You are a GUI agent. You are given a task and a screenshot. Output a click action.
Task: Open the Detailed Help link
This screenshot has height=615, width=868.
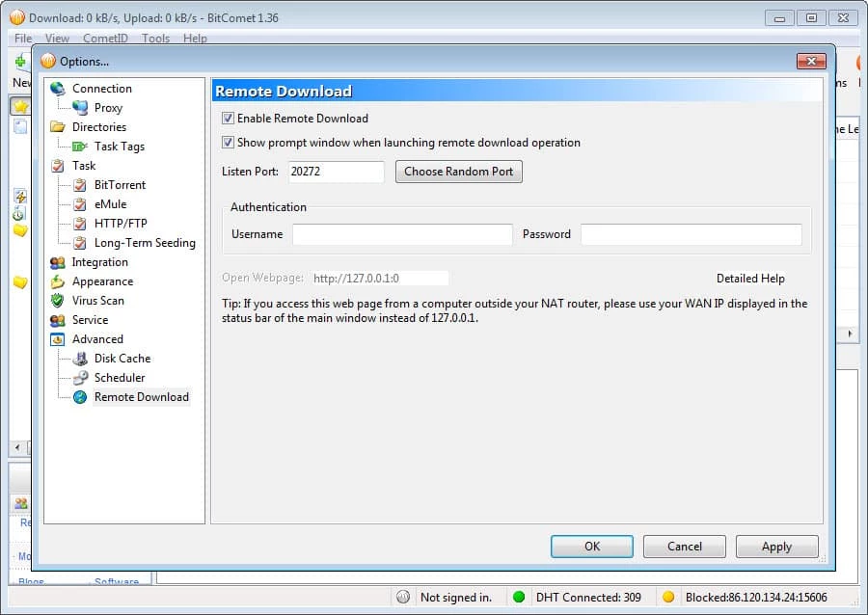(x=750, y=279)
